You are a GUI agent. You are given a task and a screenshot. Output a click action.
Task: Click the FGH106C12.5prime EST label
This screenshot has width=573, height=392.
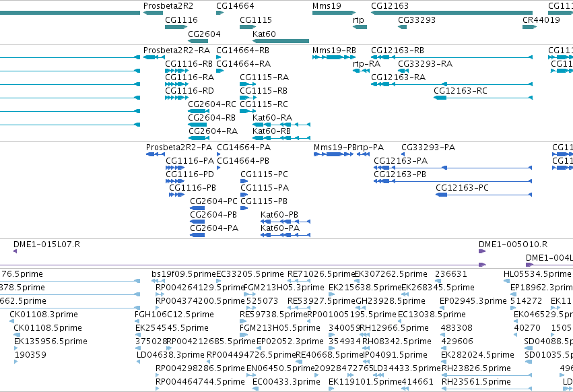click(174, 315)
